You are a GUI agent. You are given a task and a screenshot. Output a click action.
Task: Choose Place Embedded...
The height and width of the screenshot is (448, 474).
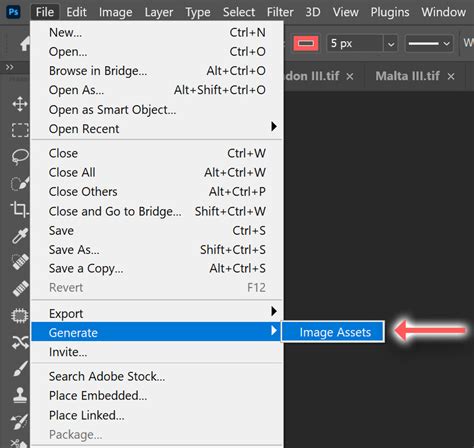[x=157, y=396]
